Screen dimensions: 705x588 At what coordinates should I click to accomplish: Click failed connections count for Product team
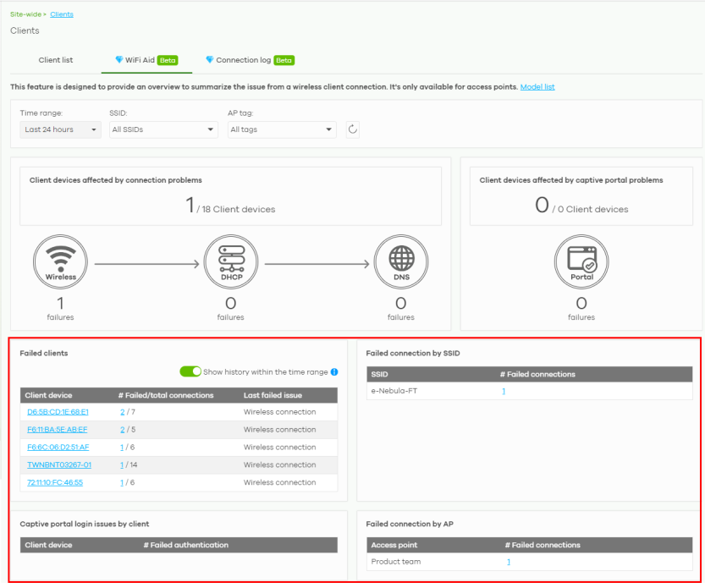[x=509, y=562]
